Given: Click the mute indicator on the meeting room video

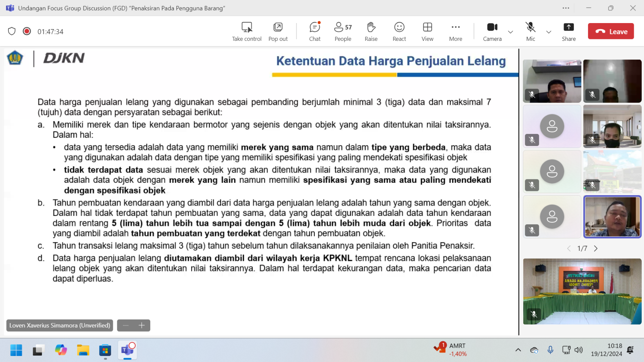Looking at the screenshot, I should click(534, 314).
